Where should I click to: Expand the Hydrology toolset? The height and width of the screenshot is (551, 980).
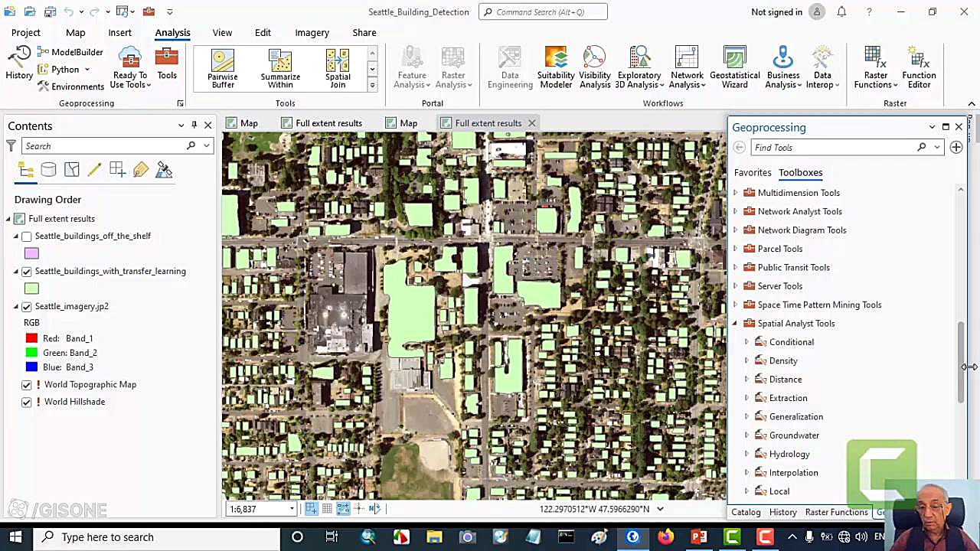point(747,455)
